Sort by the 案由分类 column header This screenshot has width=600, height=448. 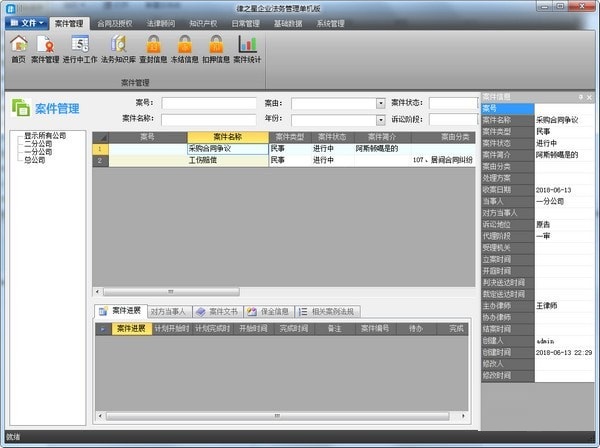click(443, 137)
